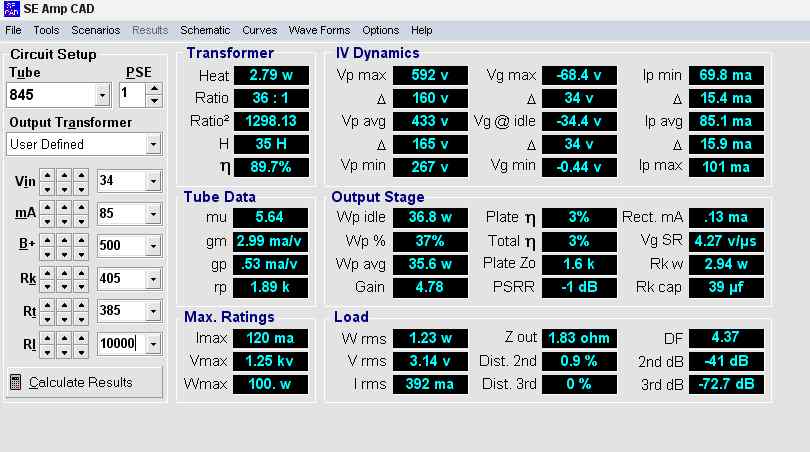The image size is (810, 452).
Task: Click the calculator icon on Calculate Results
Action: pyautogui.click(x=15, y=382)
